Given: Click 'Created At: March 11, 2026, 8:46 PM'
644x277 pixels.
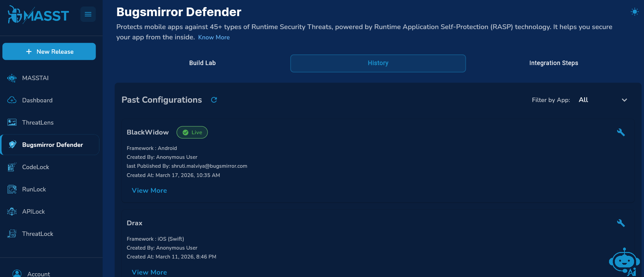Looking at the screenshot, I should [x=171, y=257].
